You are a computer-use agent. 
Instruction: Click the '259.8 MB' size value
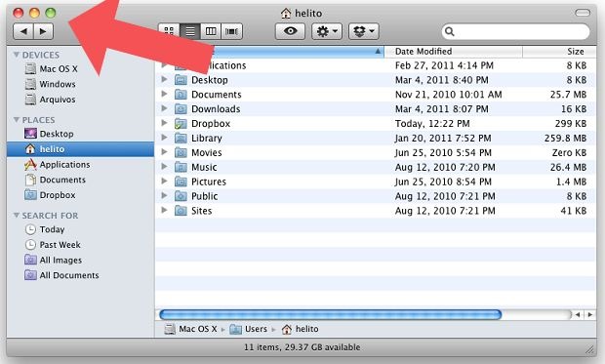[x=565, y=139]
